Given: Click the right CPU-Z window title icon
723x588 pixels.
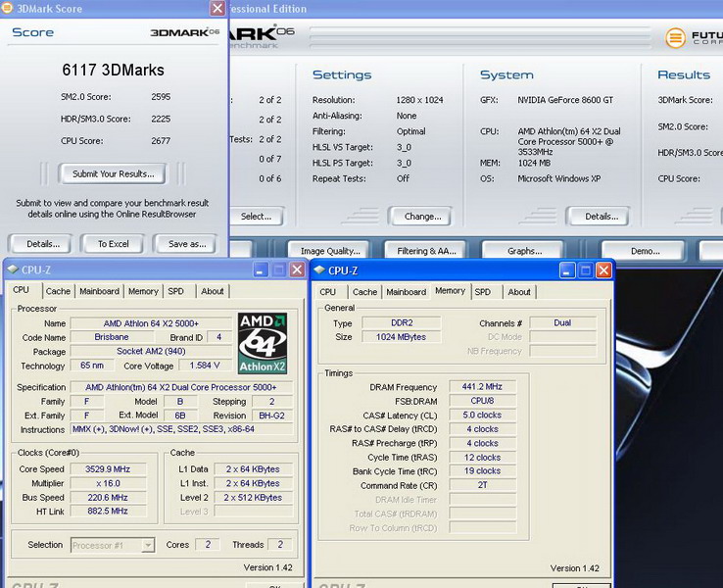Looking at the screenshot, I should (318, 270).
